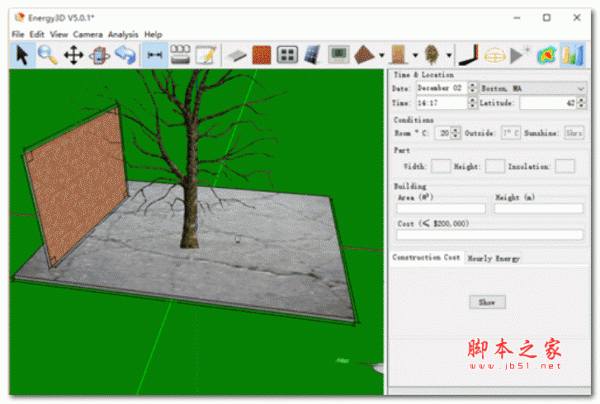600x404 pixels.
Task: Open the Camera menu
Action: (x=87, y=34)
